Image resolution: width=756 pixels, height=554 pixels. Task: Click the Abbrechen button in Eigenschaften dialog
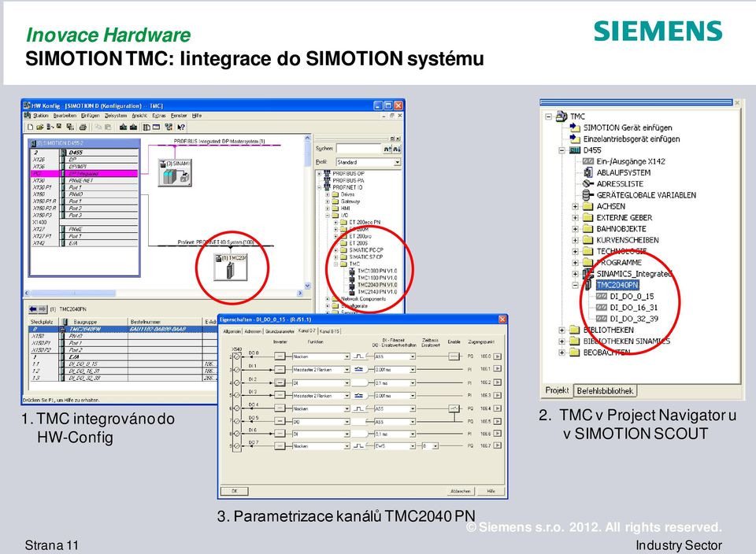461,491
